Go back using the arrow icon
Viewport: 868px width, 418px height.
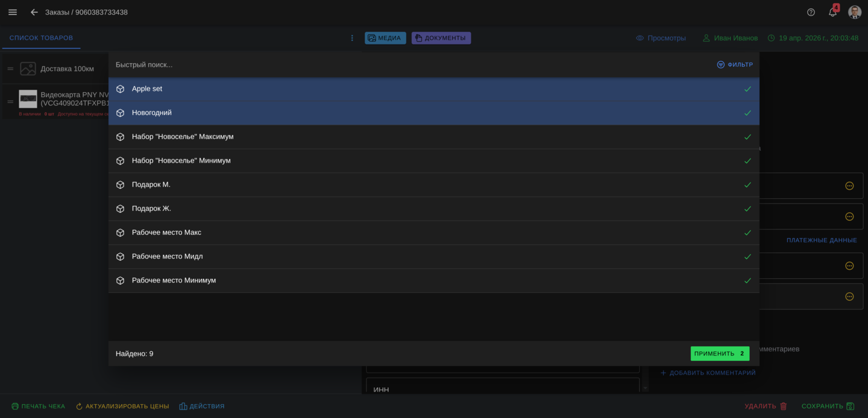coord(34,12)
